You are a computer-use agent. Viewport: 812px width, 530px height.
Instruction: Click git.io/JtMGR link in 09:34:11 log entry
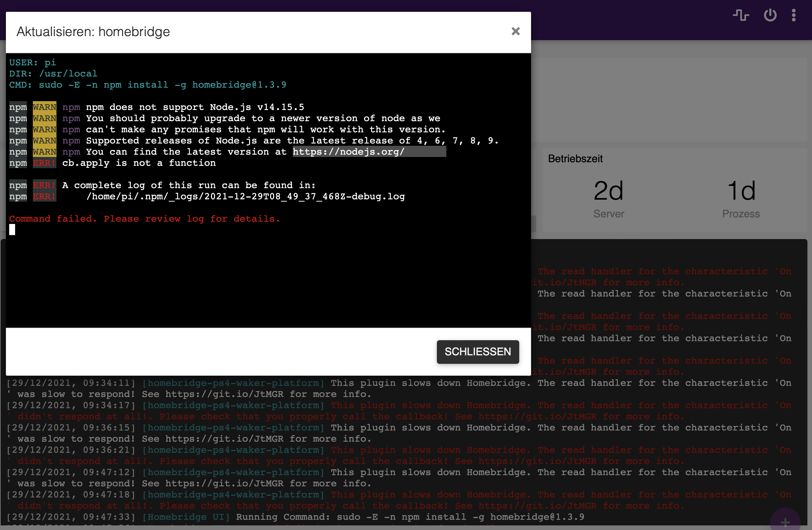224,394
